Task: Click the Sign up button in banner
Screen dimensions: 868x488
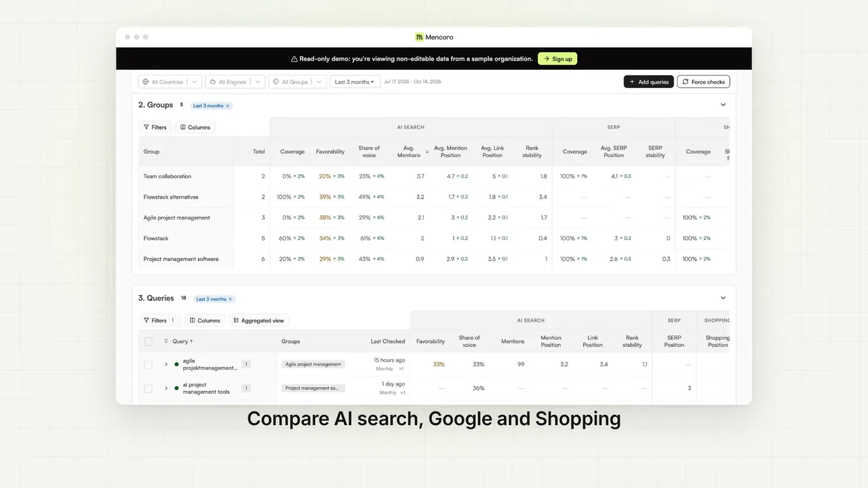Action: tap(557, 59)
